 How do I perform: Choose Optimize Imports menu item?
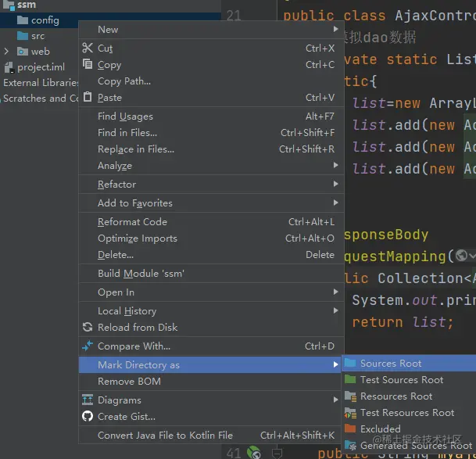(x=211, y=238)
